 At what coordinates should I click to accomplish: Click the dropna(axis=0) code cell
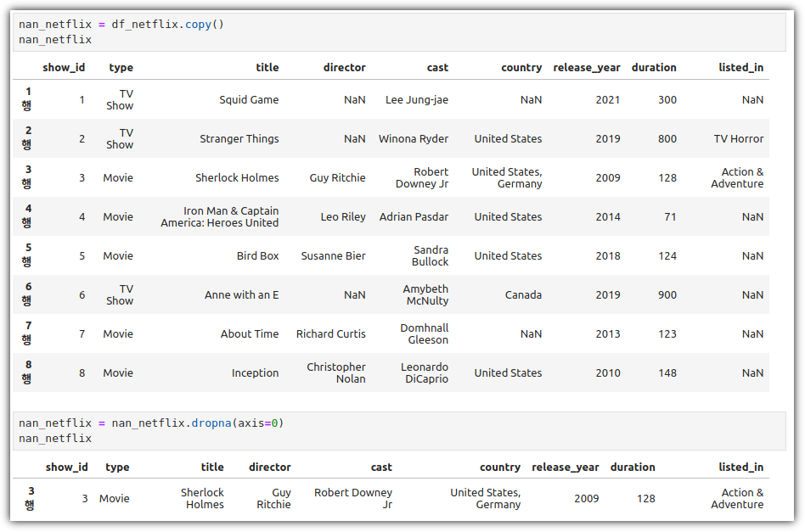pos(399,430)
